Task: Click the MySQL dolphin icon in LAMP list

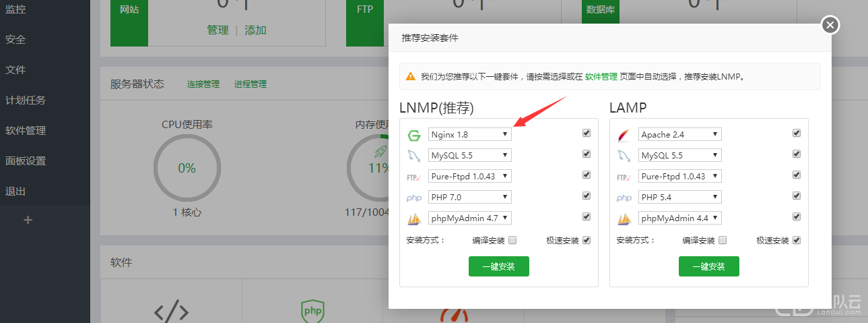Action: click(624, 156)
